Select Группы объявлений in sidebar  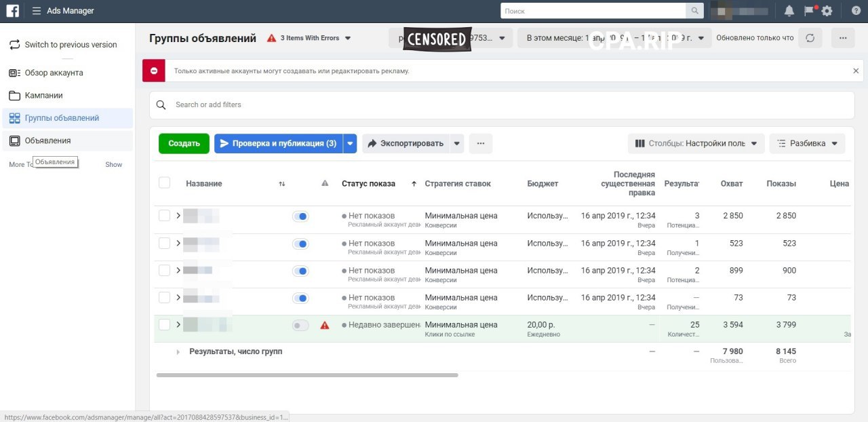[x=66, y=118]
